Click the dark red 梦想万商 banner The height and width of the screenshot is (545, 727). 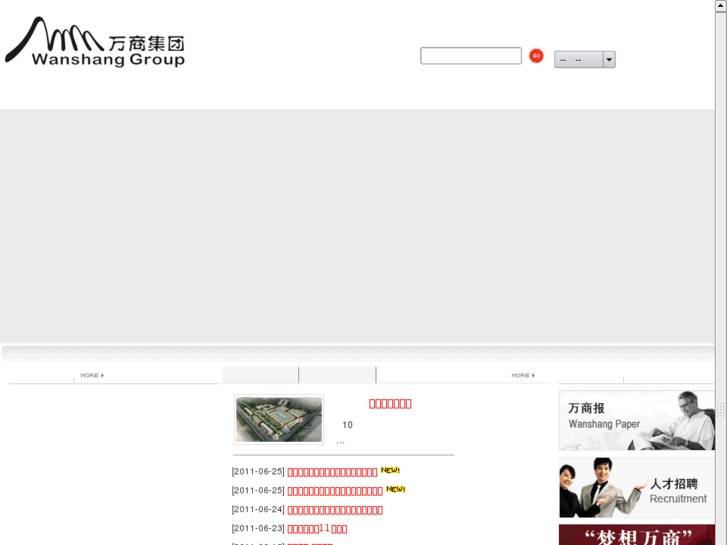637,535
